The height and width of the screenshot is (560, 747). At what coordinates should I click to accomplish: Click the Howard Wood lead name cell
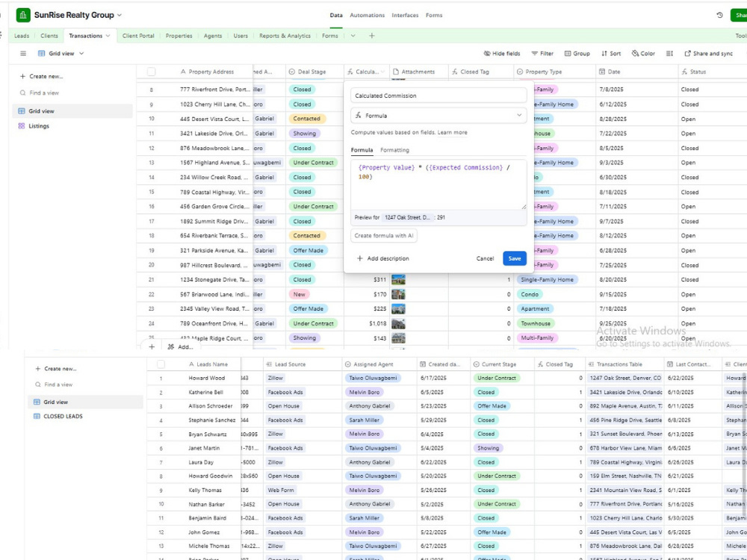(207, 378)
